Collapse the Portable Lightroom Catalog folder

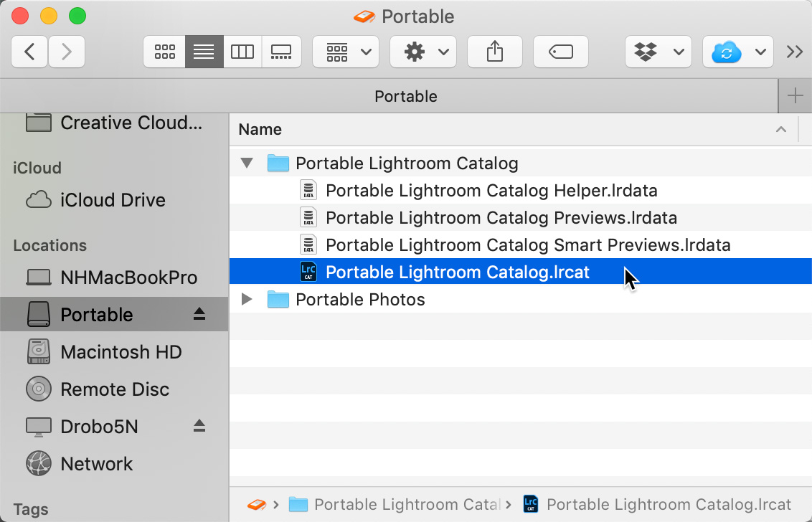point(247,163)
